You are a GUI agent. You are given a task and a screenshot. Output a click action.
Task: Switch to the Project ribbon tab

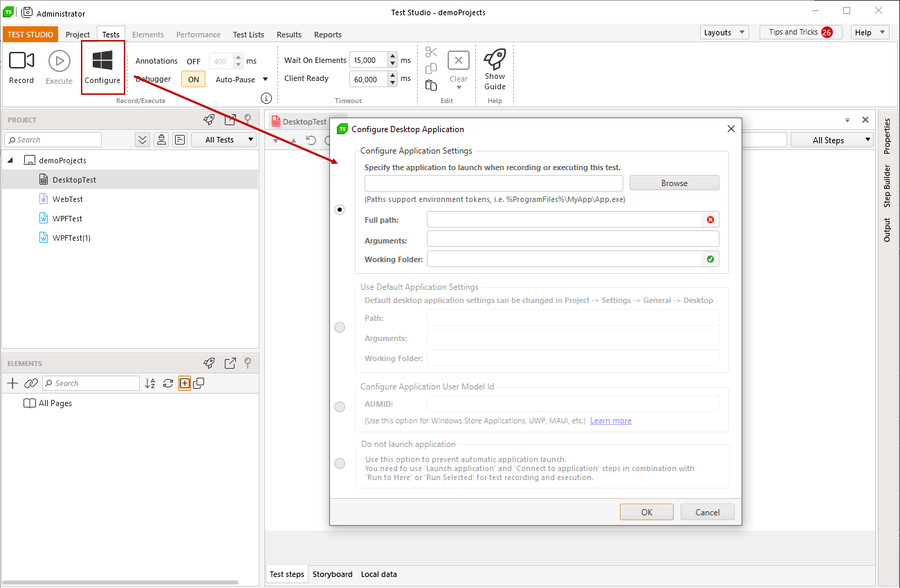pyautogui.click(x=78, y=35)
